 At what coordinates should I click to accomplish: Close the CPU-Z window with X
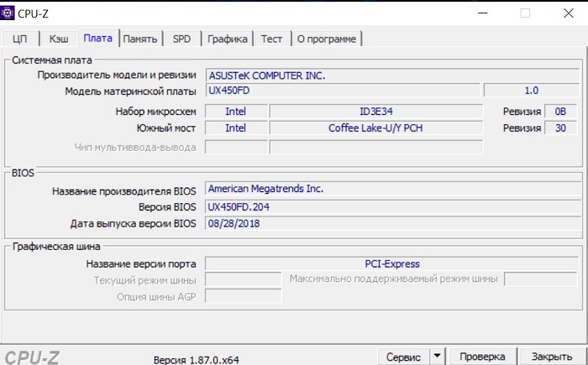click(569, 13)
